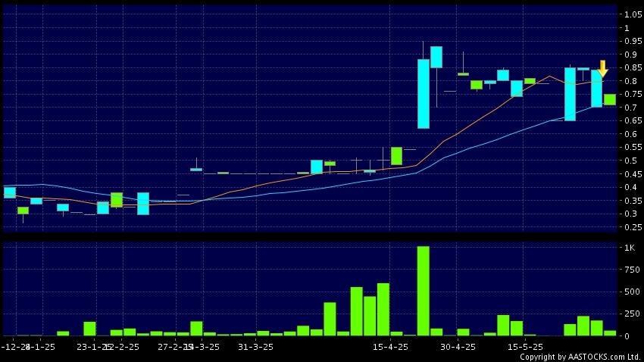Screen dimensions: 644x362
Task: Click the 500 volume axis label
Action: [632, 292]
